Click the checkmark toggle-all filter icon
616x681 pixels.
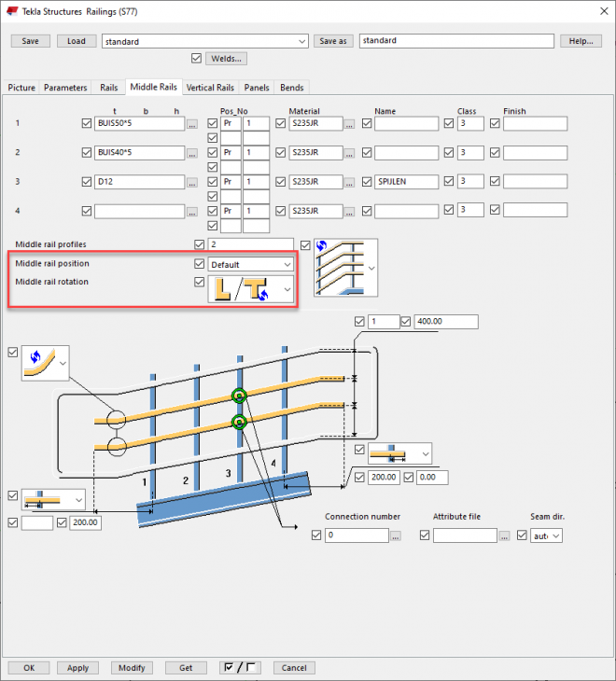point(240,668)
